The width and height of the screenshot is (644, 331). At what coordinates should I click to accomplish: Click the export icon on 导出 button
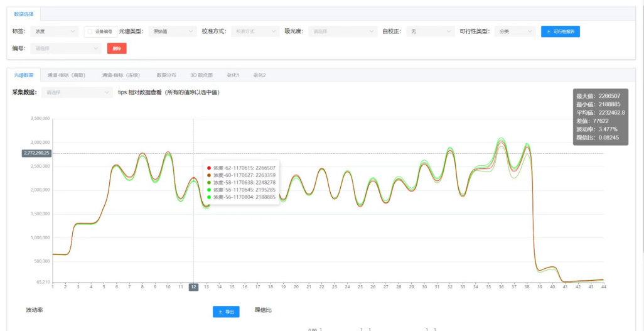tap(220, 312)
